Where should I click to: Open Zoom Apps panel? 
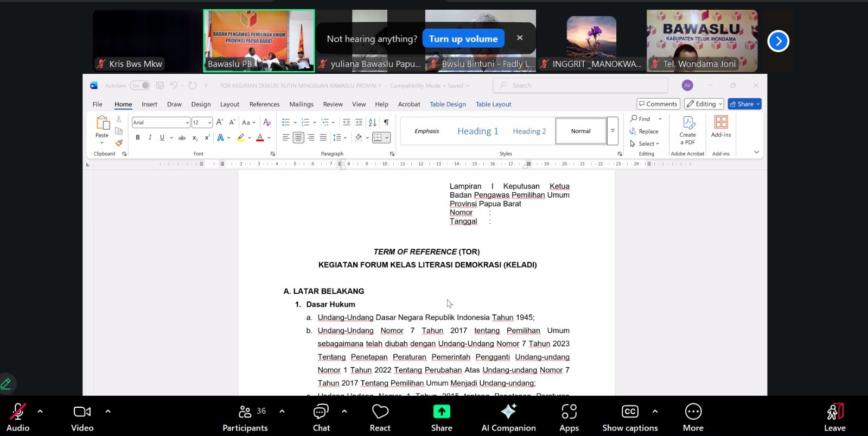click(x=569, y=418)
